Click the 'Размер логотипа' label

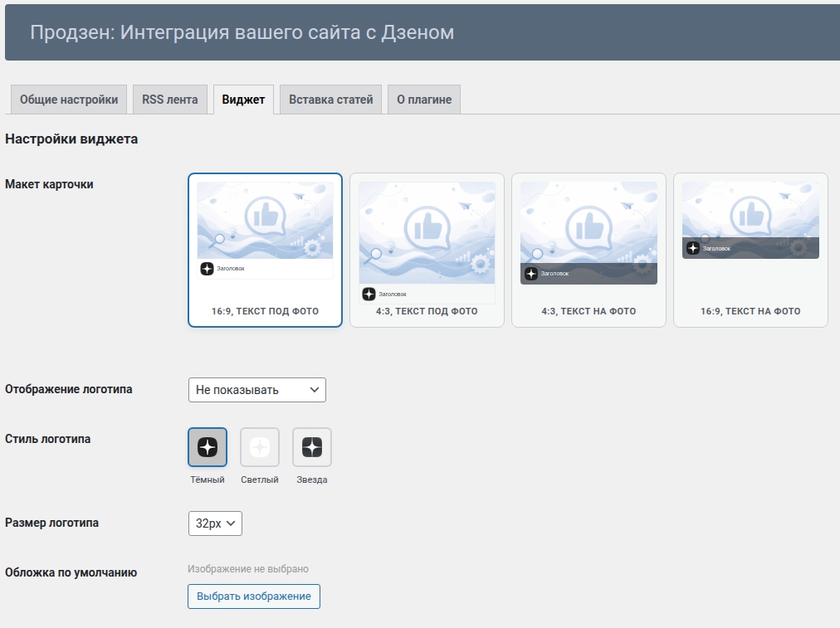[x=52, y=523]
